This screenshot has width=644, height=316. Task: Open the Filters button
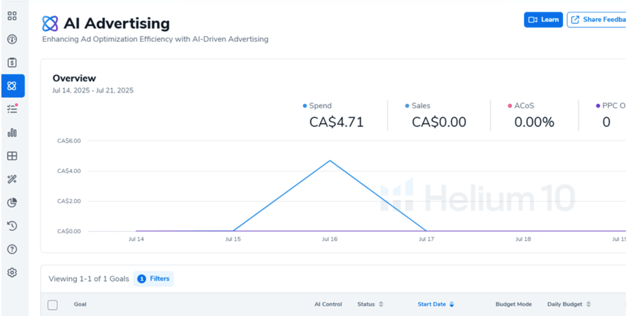[153, 279]
